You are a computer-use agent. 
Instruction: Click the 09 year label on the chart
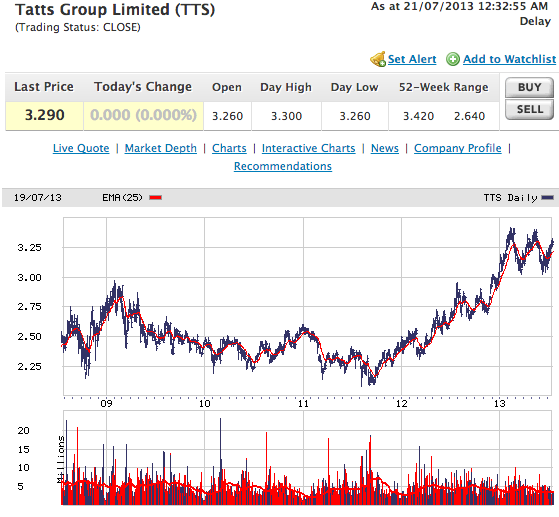click(106, 404)
